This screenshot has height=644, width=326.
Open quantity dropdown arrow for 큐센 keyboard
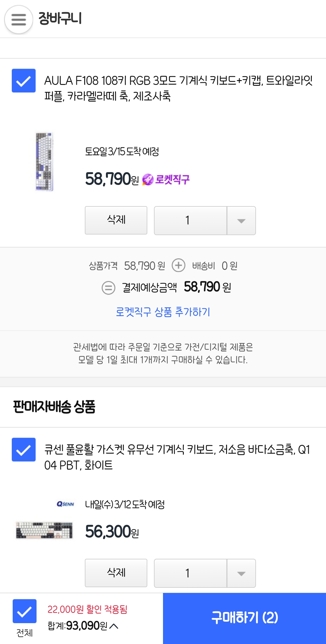[241, 573]
